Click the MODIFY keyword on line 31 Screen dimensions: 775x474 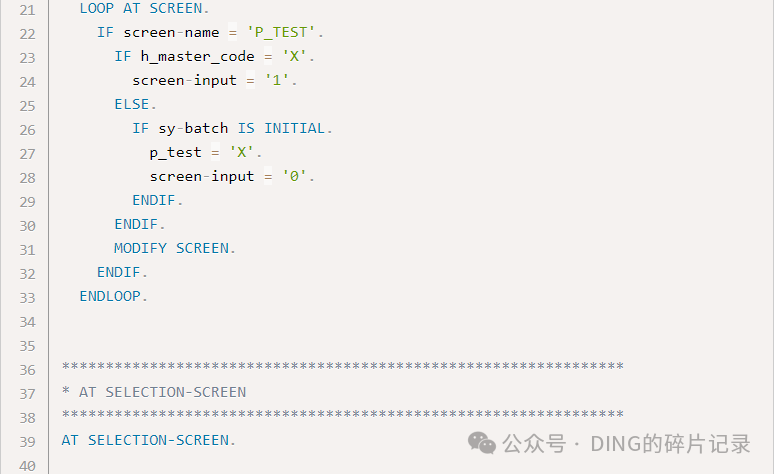140,248
